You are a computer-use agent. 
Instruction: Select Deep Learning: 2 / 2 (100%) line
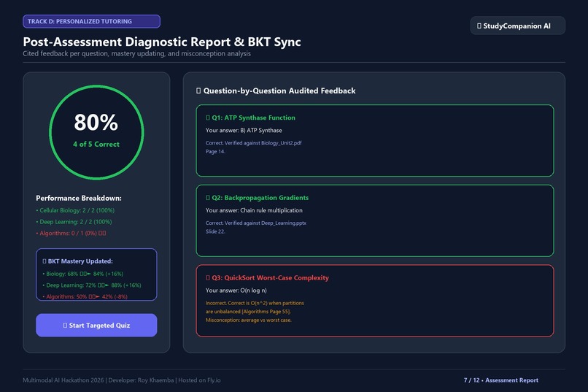click(74, 222)
